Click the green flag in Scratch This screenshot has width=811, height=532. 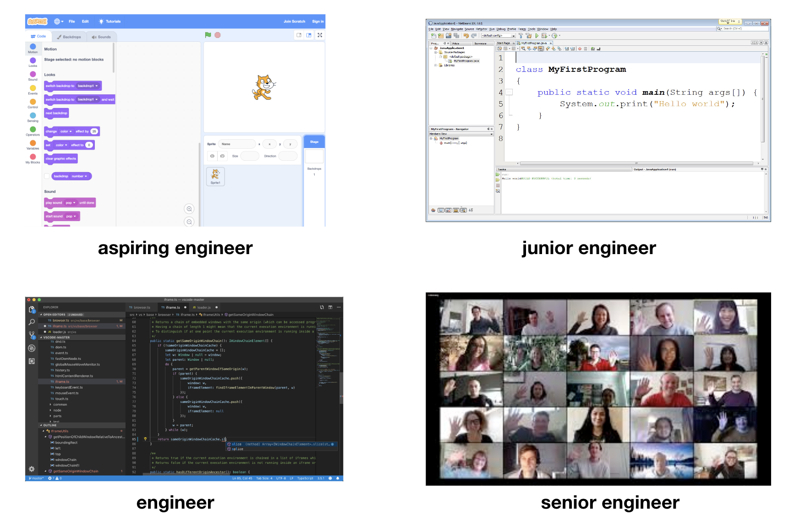(208, 35)
